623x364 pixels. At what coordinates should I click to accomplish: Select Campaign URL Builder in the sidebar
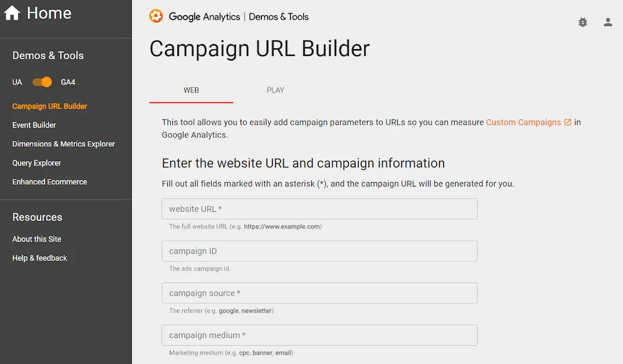[x=49, y=106]
